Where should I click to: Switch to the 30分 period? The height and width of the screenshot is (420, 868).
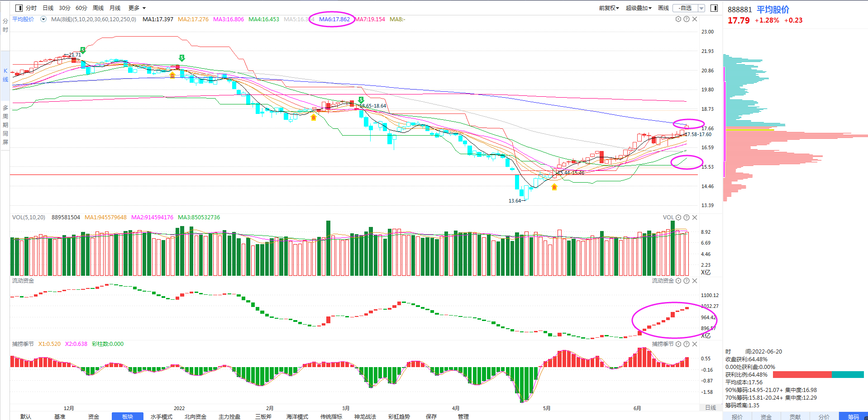tap(65, 8)
